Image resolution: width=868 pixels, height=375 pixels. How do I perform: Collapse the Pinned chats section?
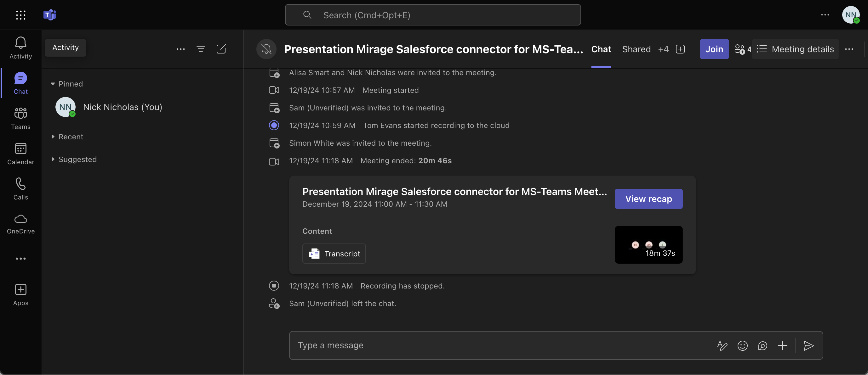[53, 84]
